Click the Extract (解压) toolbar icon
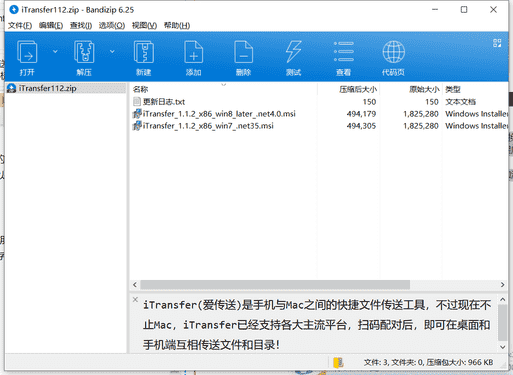513x375 pixels. (84, 52)
